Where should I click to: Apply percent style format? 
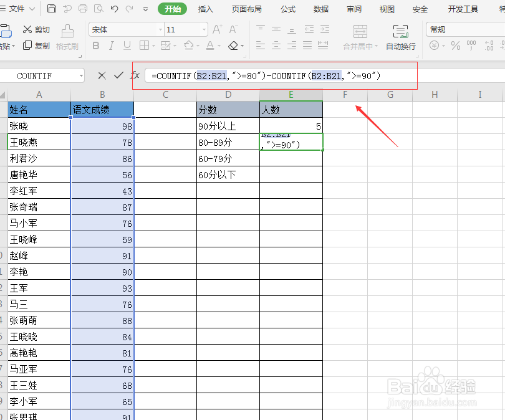click(455, 45)
